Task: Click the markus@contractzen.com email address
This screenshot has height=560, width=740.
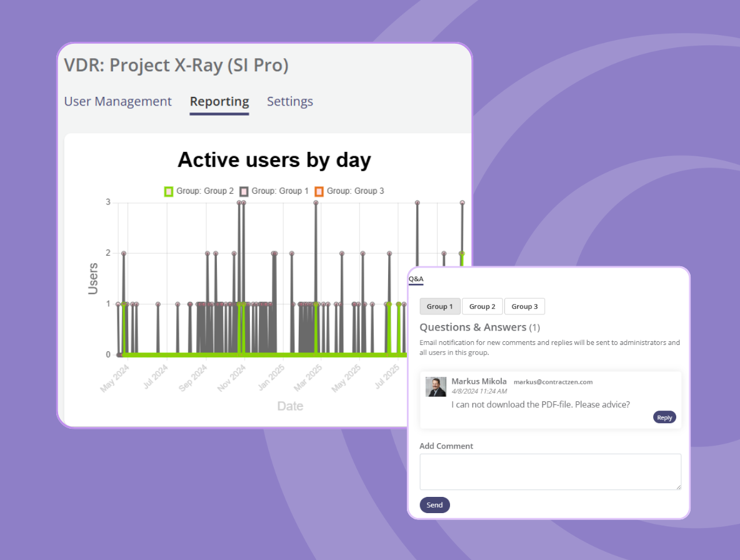Action: pos(553,382)
